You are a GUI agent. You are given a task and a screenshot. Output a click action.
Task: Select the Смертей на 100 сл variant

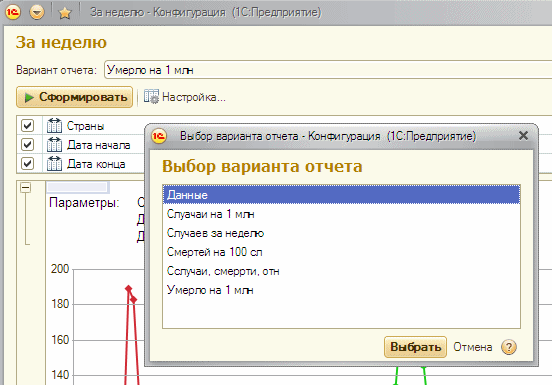[x=341, y=252]
